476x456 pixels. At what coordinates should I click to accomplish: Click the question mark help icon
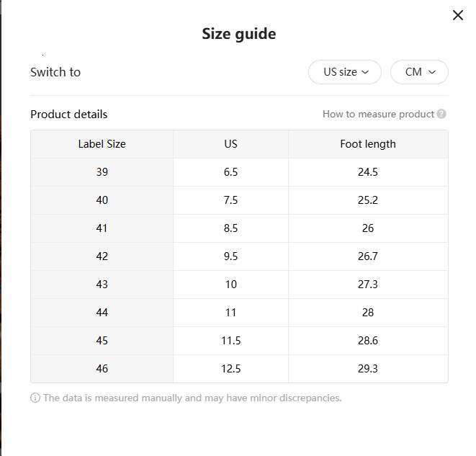[x=441, y=114]
